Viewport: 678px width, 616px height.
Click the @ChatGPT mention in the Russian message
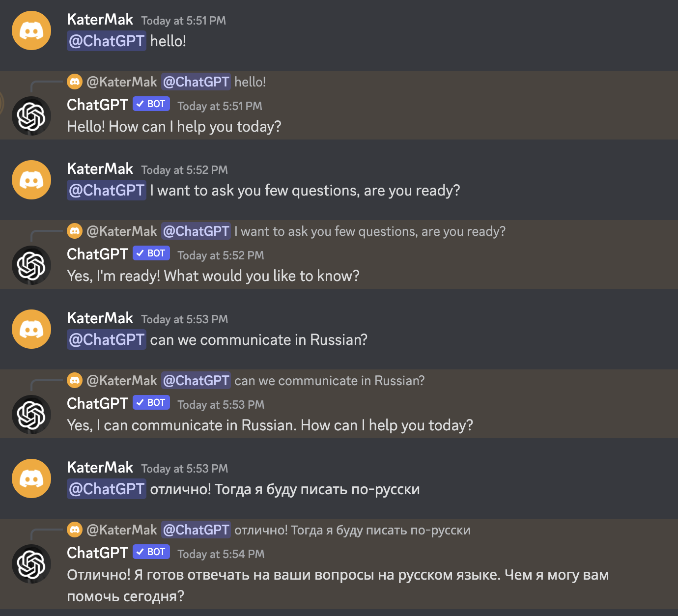tap(106, 489)
